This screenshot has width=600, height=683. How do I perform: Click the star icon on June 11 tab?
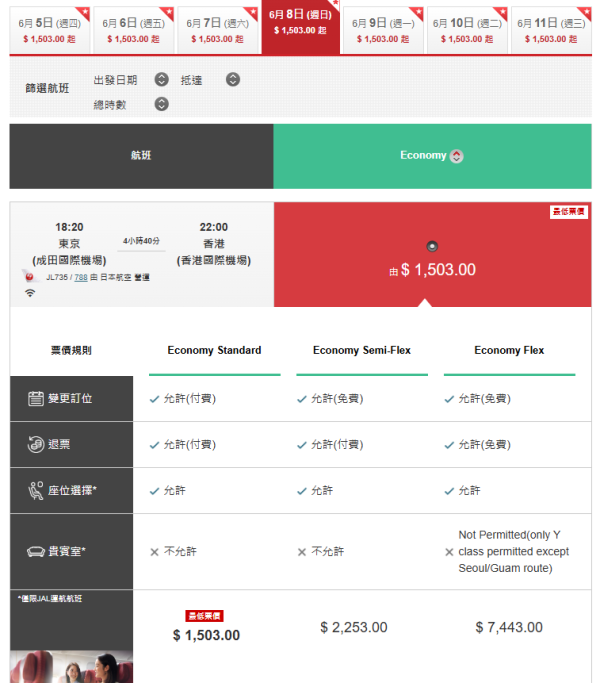(x=586, y=11)
